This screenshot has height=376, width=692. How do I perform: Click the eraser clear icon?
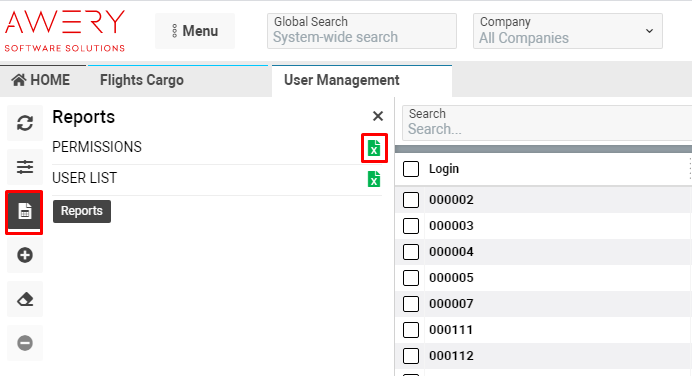25,299
